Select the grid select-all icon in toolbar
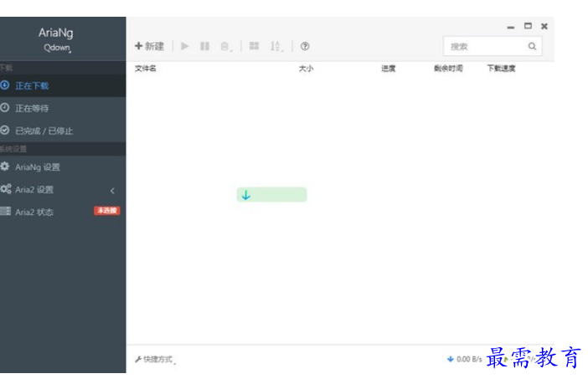The image size is (588, 384). [254, 46]
